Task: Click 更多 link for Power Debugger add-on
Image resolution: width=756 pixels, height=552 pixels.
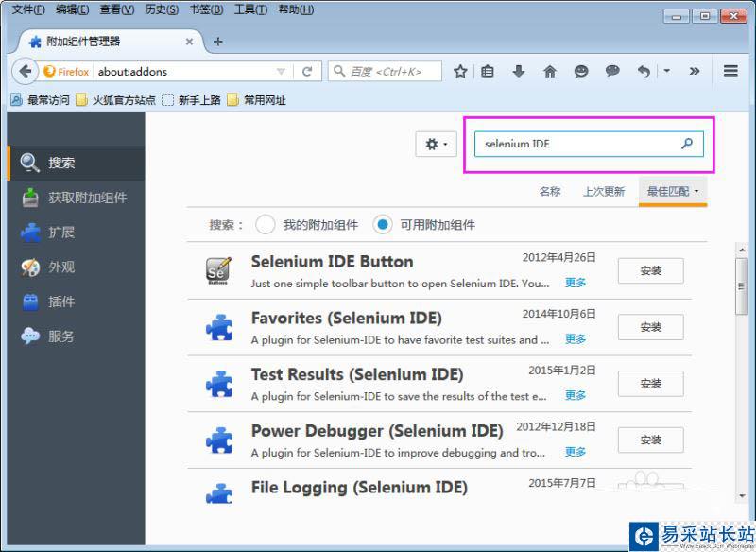Action: (x=576, y=452)
